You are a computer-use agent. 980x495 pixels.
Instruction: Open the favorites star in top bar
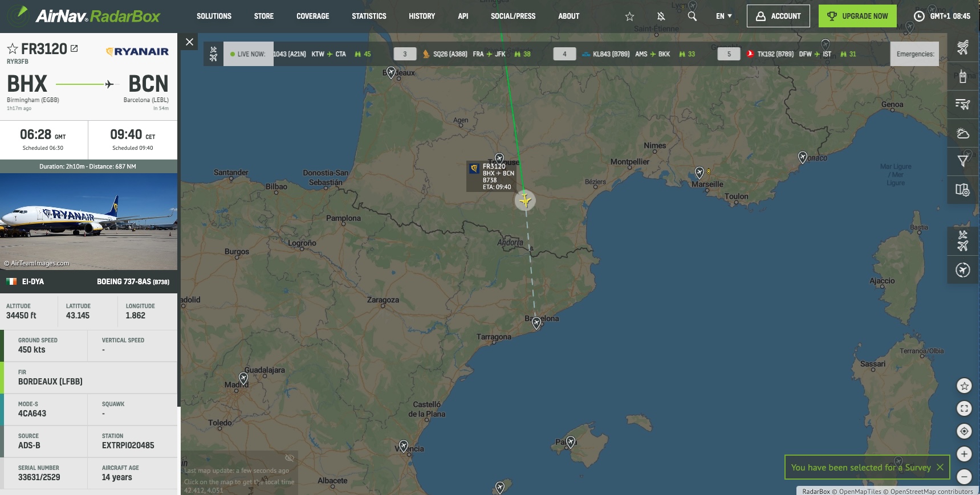(629, 17)
